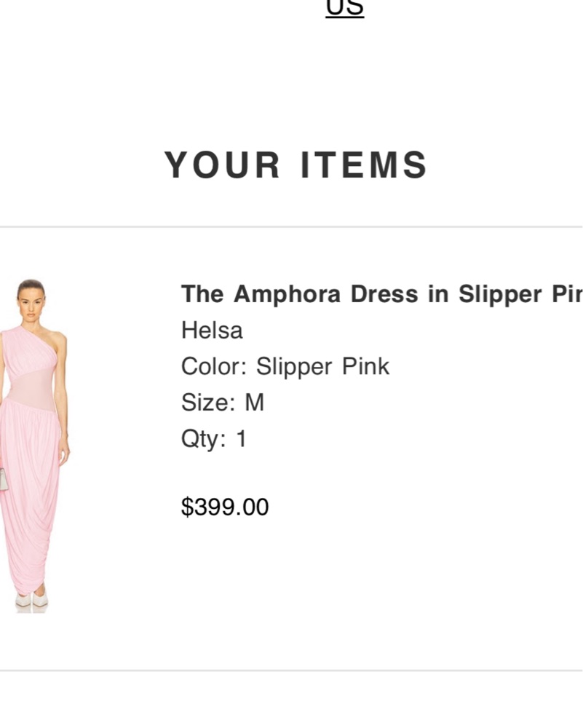Click the word "ITEMS" in the heading
The image size is (583, 728).
[364, 165]
